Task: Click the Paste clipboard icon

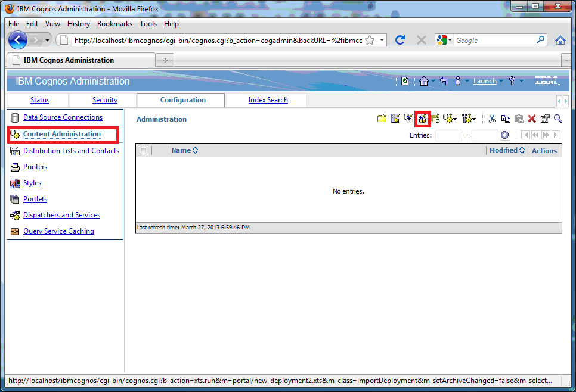Action: point(519,119)
